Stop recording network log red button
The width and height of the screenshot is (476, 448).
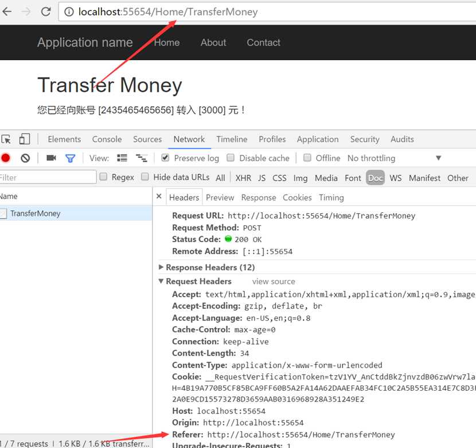pos(6,158)
